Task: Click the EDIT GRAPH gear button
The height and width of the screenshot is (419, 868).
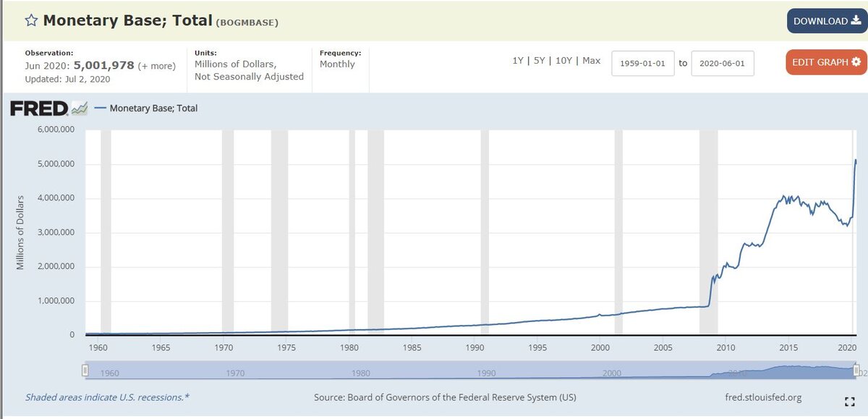Action: point(826,62)
